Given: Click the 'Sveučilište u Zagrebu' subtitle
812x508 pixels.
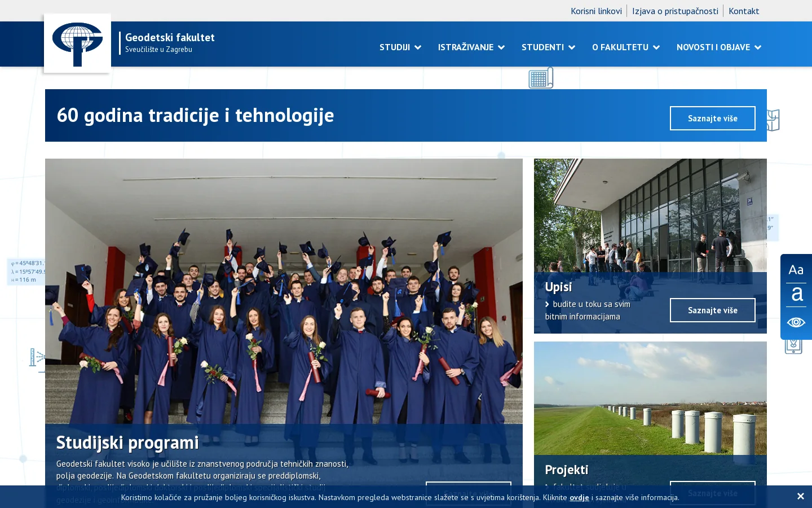Looking at the screenshot, I should 158,50.
